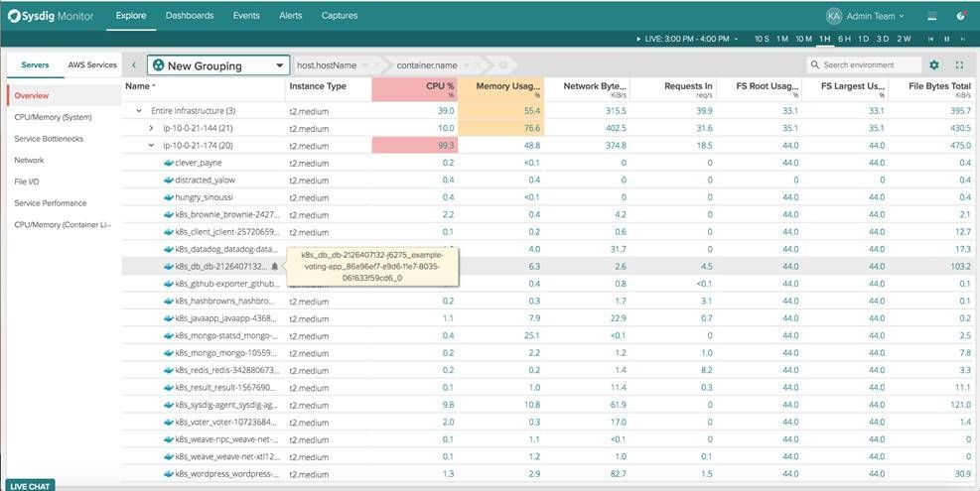Click the alert bell on k8s_db row
The width and height of the screenshot is (980, 491).
pos(274,266)
